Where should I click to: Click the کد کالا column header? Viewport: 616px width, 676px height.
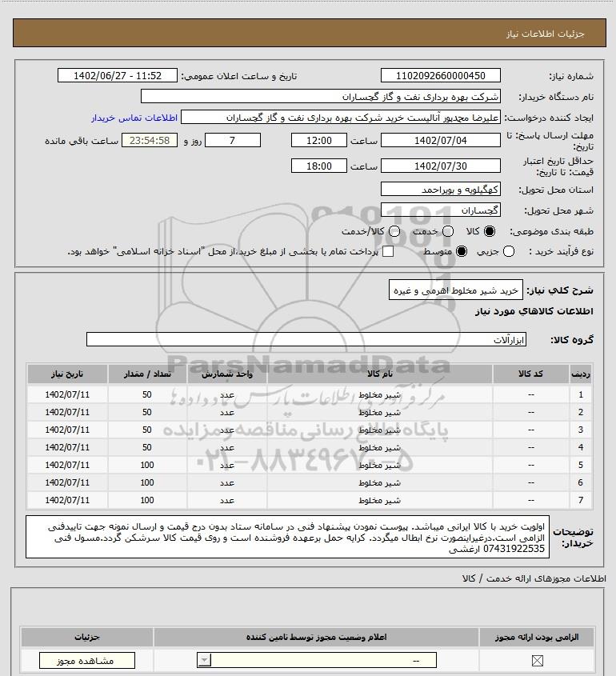click(x=530, y=374)
